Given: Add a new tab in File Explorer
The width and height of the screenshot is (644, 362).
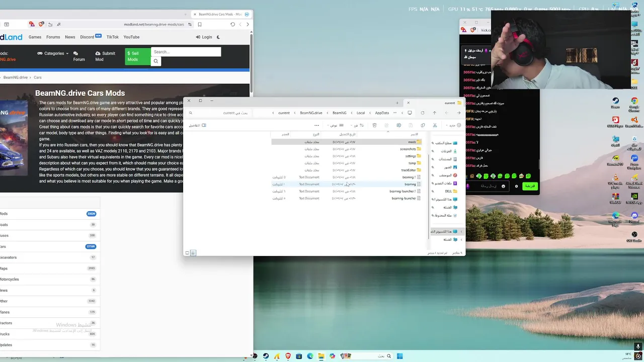Looking at the screenshot, I should click(x=397, y=103).
